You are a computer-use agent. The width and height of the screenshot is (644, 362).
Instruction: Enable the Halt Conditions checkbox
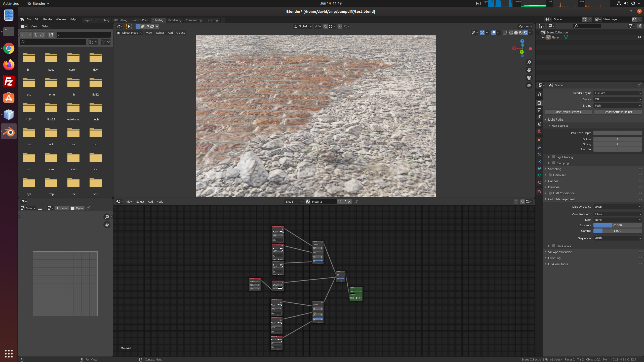[x=550, y=193]
